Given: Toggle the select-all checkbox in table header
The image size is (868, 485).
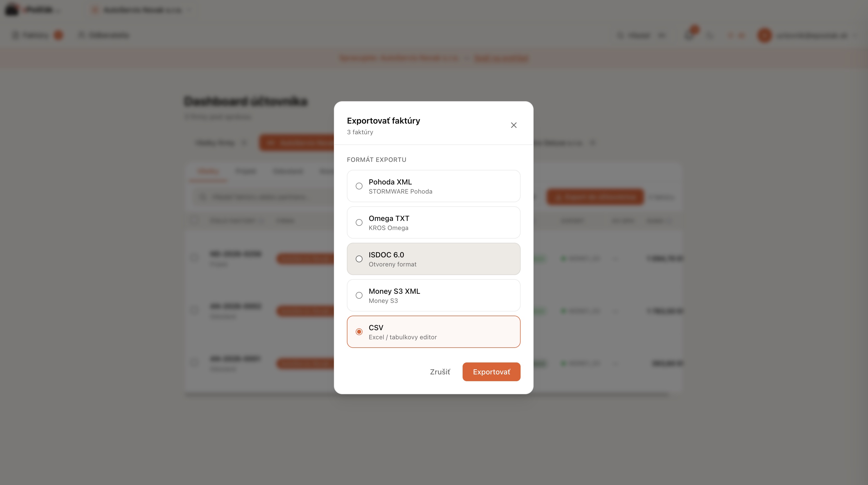Looking at the screenshot, I should (195, 221).
